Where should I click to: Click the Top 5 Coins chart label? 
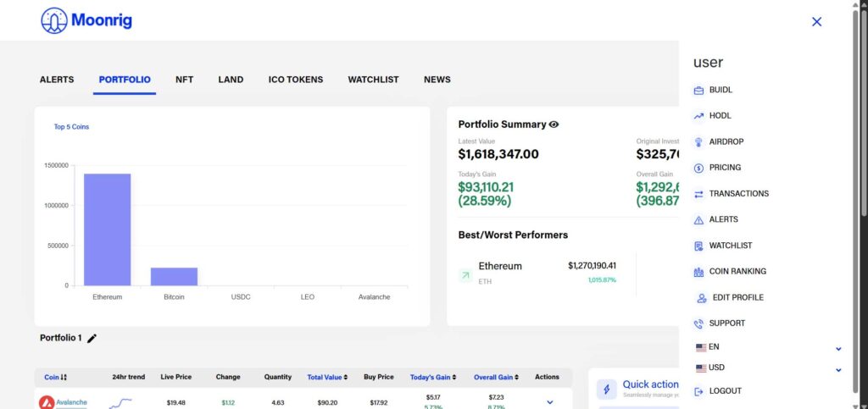point(71,126)
